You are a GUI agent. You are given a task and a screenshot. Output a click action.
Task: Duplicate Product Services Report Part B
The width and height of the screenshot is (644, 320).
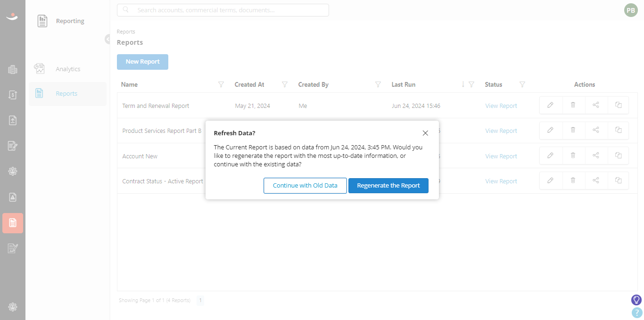pos(619,130)
